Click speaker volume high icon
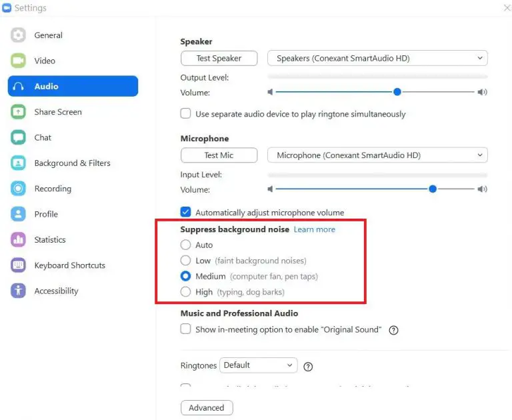Viewport: 512px width, 420px height. (x=482, y=92)
